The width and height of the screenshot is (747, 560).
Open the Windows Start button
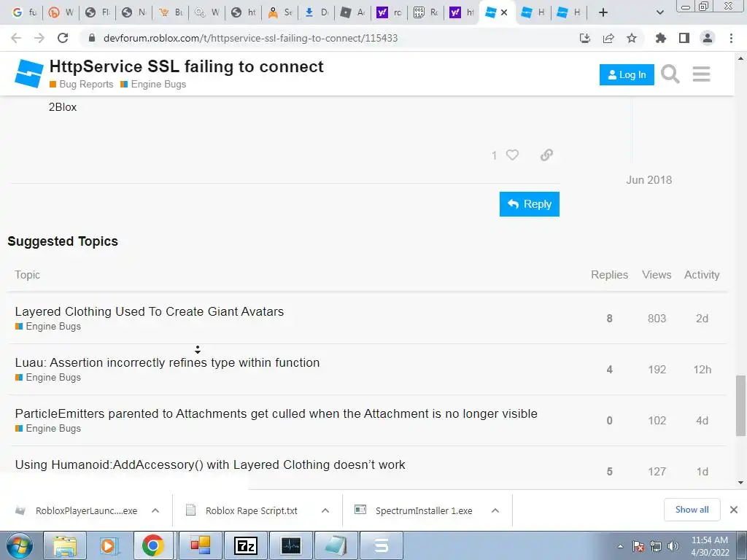19,545
